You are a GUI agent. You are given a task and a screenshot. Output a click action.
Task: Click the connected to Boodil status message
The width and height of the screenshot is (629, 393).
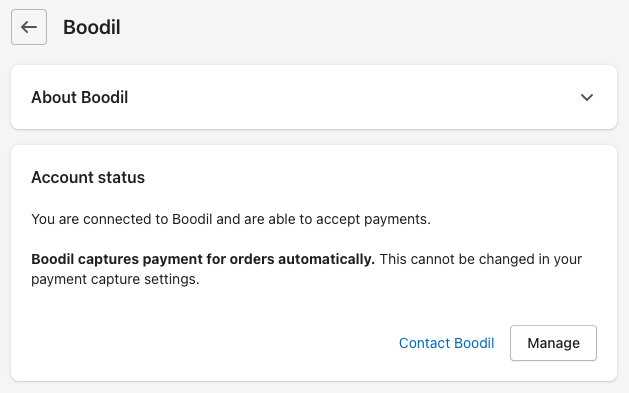point(231,219)
